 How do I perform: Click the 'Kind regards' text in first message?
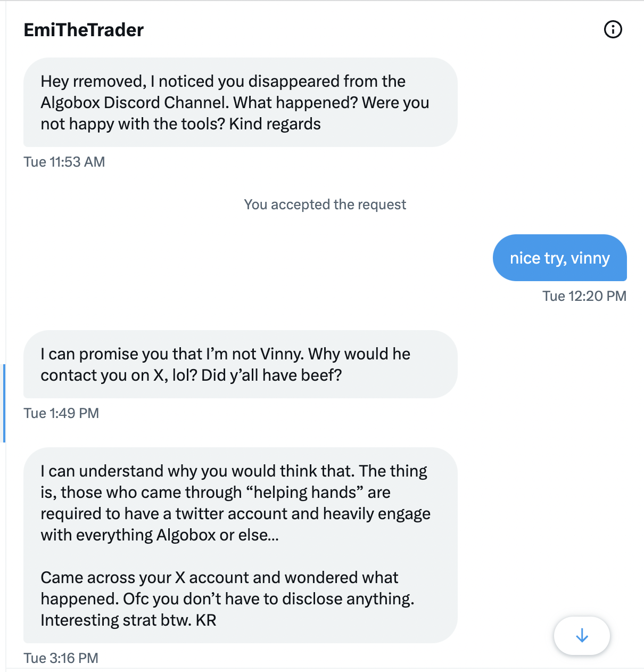275,124
